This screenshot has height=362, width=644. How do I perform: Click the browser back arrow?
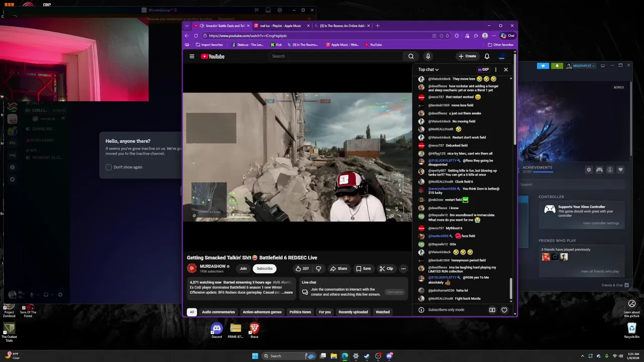pyautogui.click(x=187, y=36)
